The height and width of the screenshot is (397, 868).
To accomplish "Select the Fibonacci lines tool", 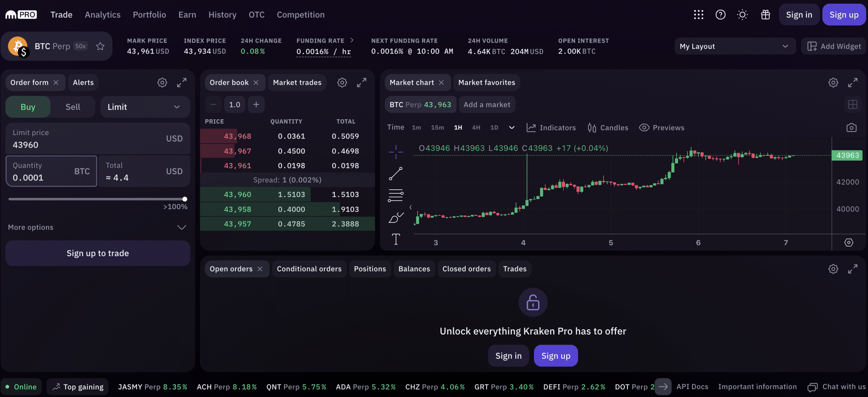I will (x=396, y=195).
